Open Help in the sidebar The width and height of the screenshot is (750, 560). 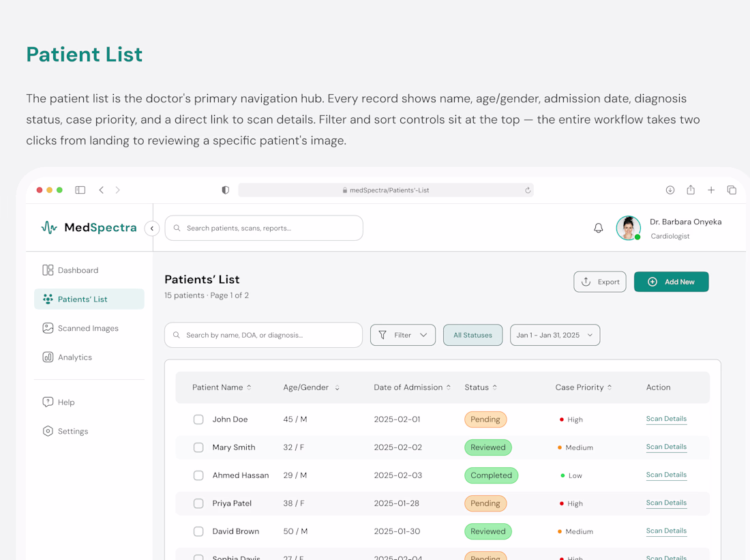click(x=89, y=402)
